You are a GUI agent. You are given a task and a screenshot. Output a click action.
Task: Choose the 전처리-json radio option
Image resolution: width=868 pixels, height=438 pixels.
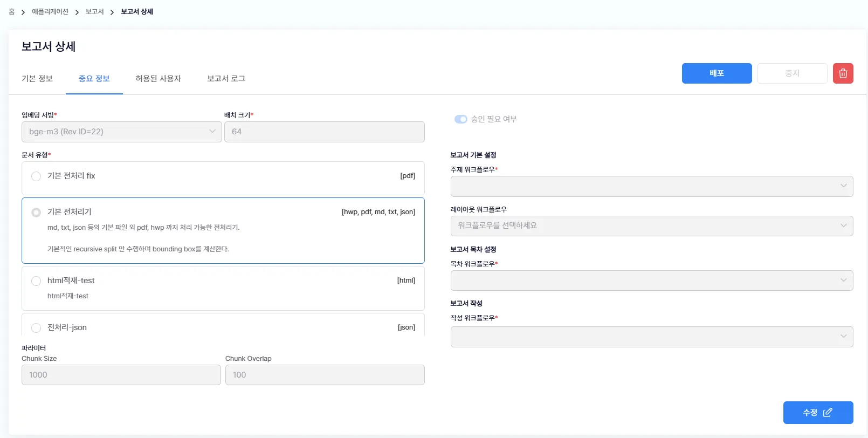tap(36, 328)
